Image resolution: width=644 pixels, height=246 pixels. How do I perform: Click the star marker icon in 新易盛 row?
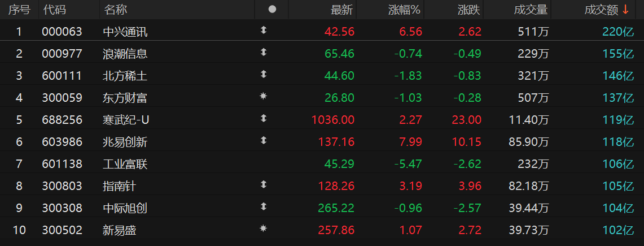point(264,228)
